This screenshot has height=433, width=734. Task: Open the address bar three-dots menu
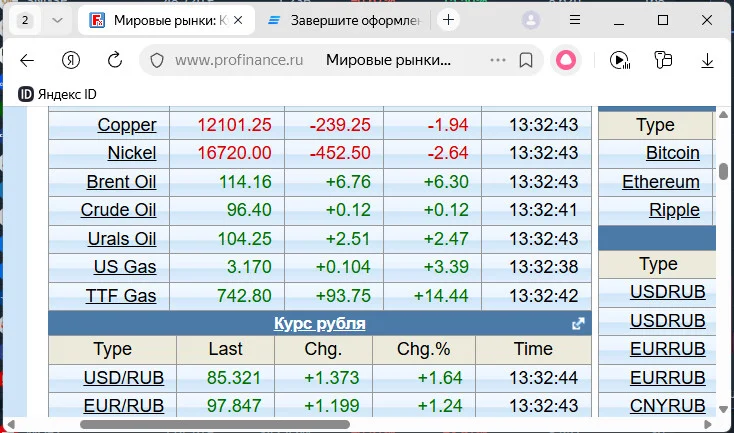pyautogui.click(x=498, y=60)
